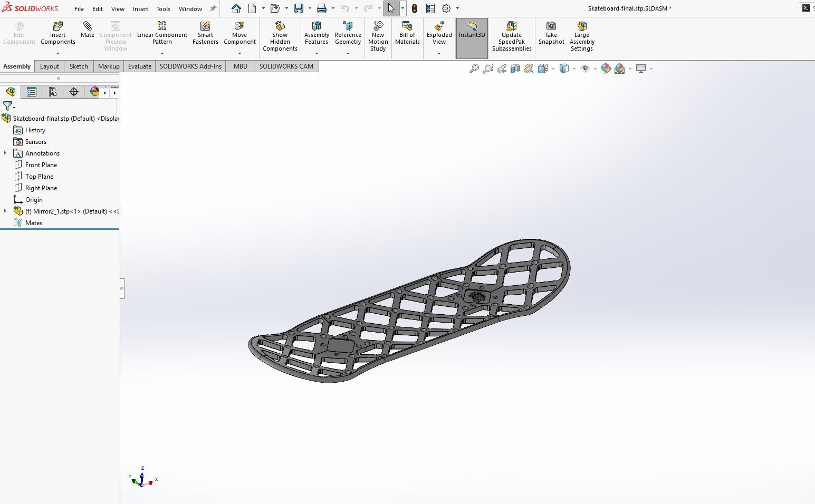815x504 pixels.
Task: Click the DisplayManager color sphere tab
Action: [94, 92]
